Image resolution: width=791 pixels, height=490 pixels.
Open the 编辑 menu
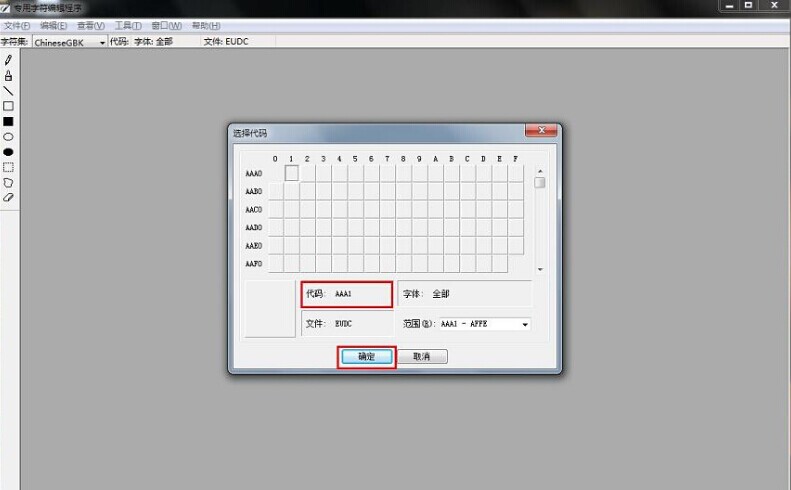54,25
